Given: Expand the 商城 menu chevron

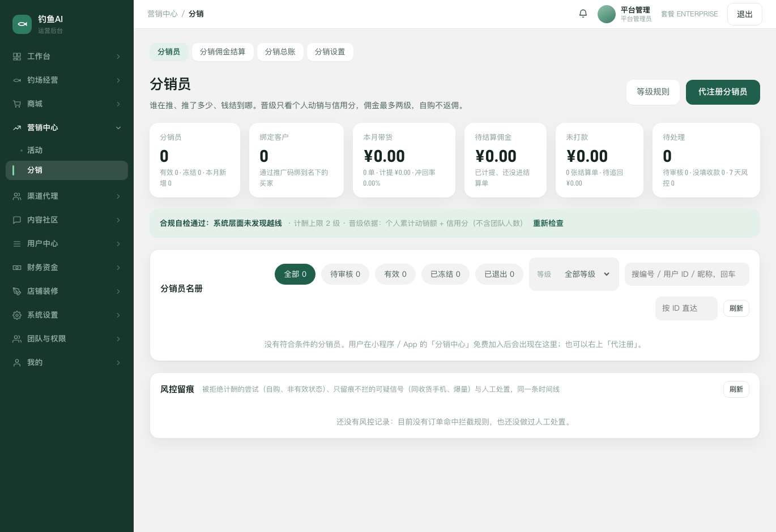Looking at the screenshot, I should (118, 104).
